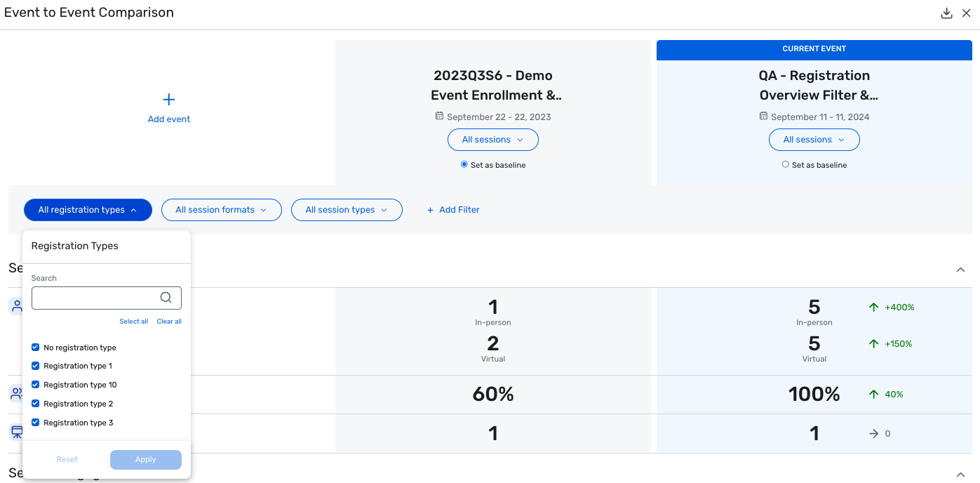Close the comparison dialog with X
The width and height of the screenshot is (980, 483).
click(967, 13)
